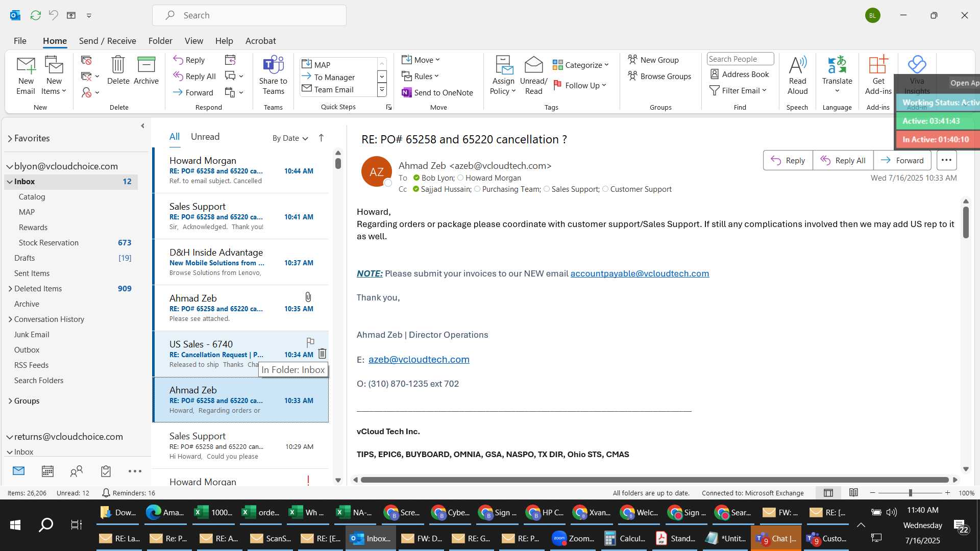Viewport: 980px width, 551px height.
Task: Switch to Calendar view in navigation bar
Action: 47,471
